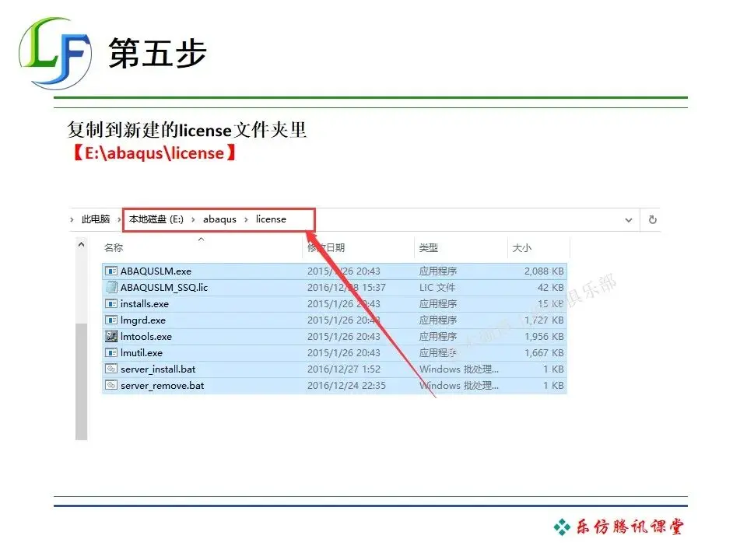This screenshot has width=747, height=560.
Task: Select the file name lmgrd.exe
Action: 143,320
